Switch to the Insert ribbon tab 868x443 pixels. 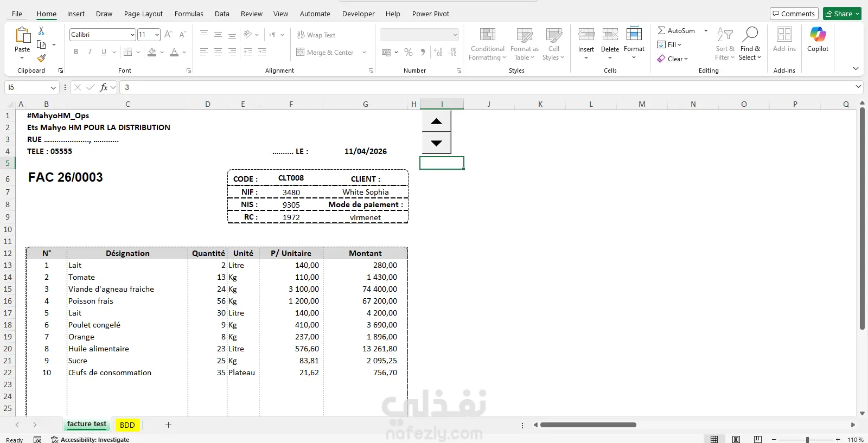click(76, 14)
